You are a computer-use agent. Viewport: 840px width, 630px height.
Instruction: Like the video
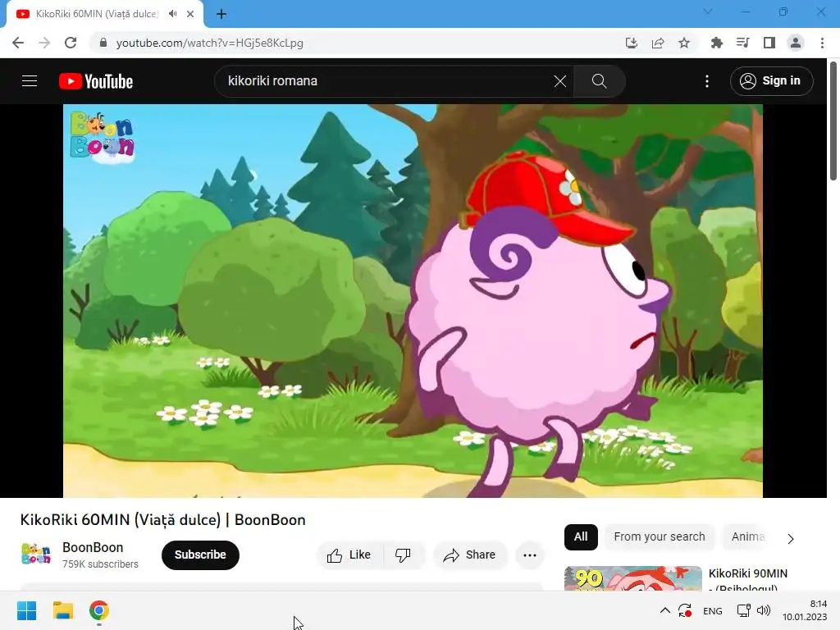click(x=349, y=555)
